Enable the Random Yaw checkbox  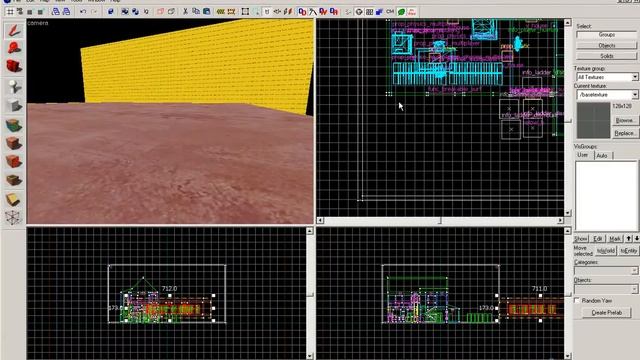[577, 300]
